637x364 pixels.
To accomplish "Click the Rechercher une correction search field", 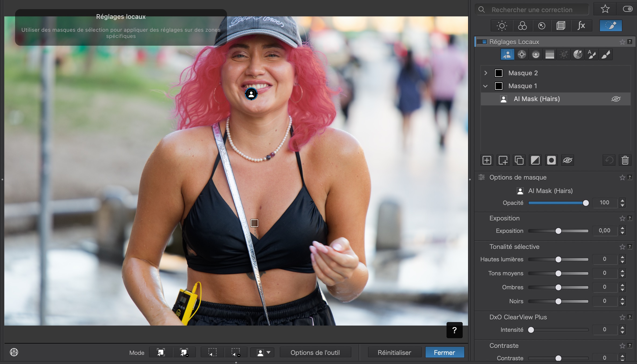I will pyautogui.click(x=532, y=10).
